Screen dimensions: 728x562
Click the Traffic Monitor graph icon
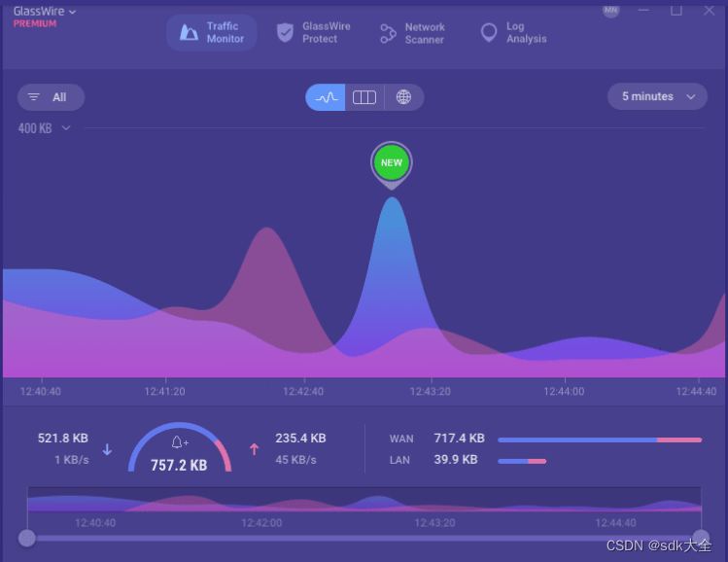tap(189, 32)
